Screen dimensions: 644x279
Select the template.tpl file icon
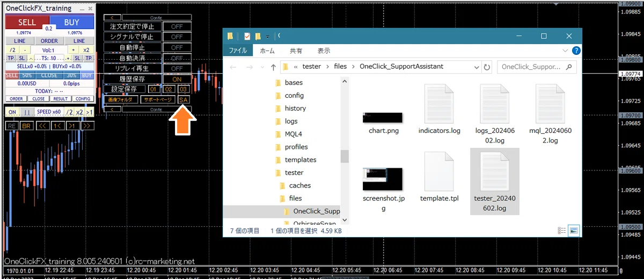click(440, 171)
